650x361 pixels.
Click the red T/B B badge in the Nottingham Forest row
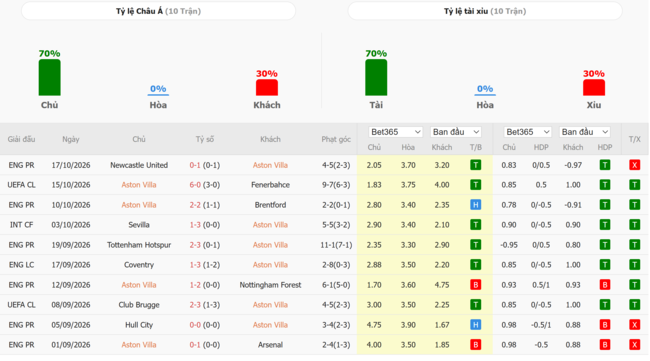pyautogui.click(x=475, y=285)
